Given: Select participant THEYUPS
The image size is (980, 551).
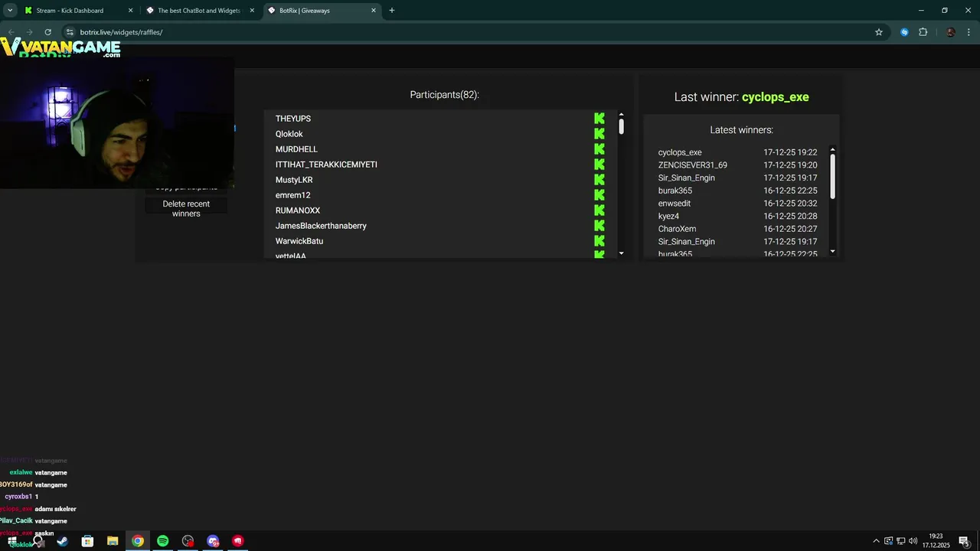Looking at the screenshot, I should click(293, 119).
